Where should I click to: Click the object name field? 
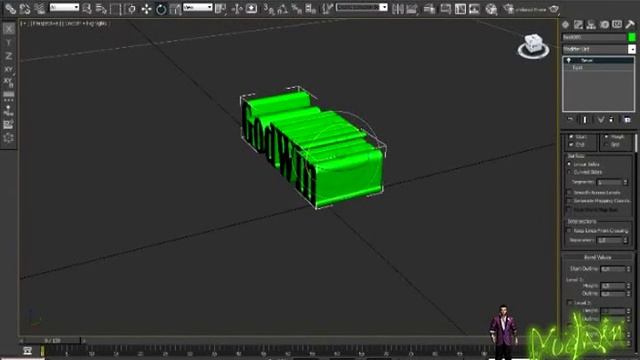[594, 37]
